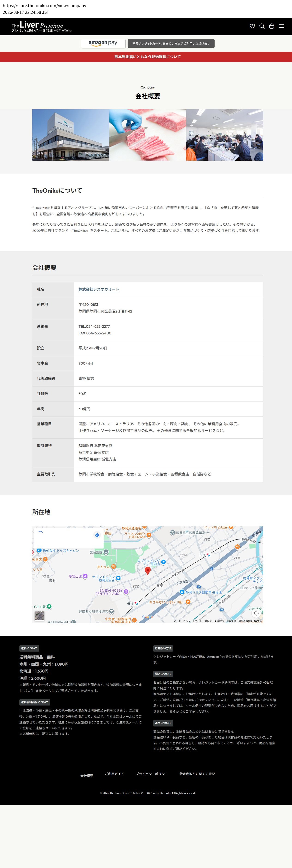Click the red location pin on map
Image resolution: width=292 pixels, height=868 pixels.
[x=148, y=570]
